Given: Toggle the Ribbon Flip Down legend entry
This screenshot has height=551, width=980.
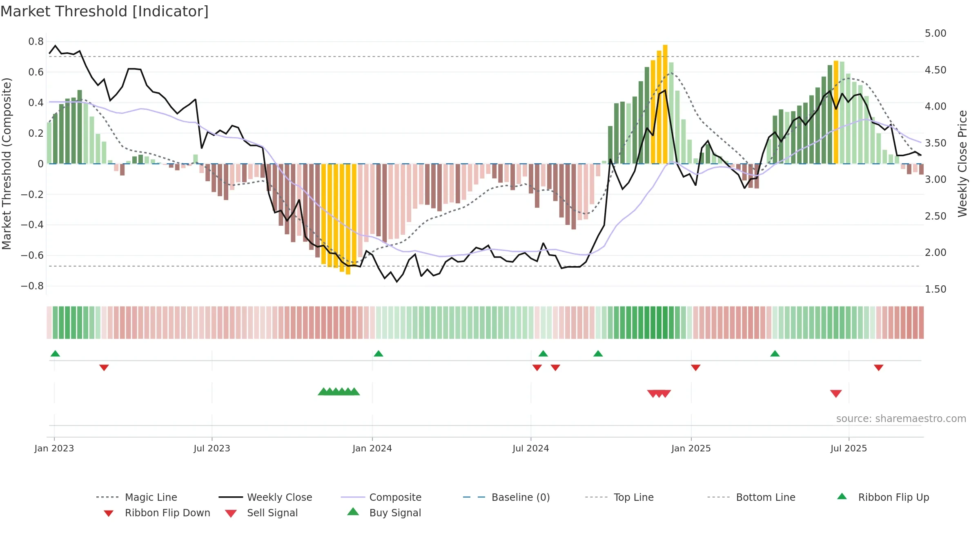Looking at the screenshot, I should [x=156, y=513].
